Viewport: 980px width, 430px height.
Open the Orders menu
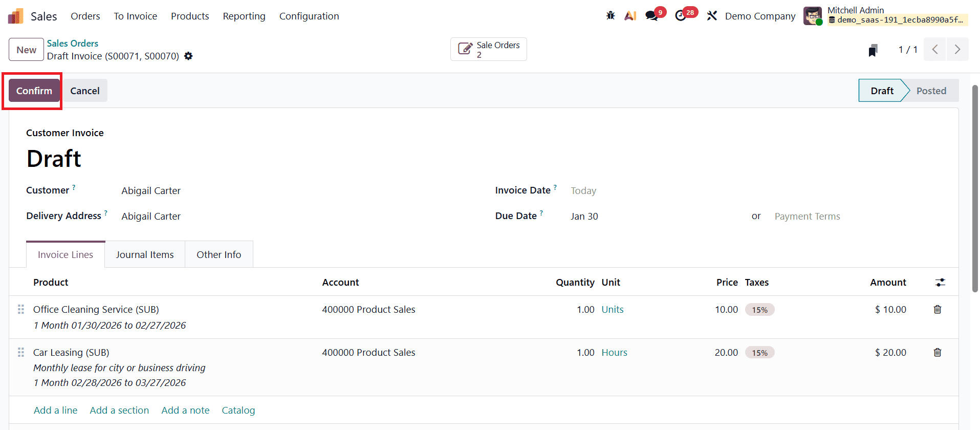[x=85, y=16]
